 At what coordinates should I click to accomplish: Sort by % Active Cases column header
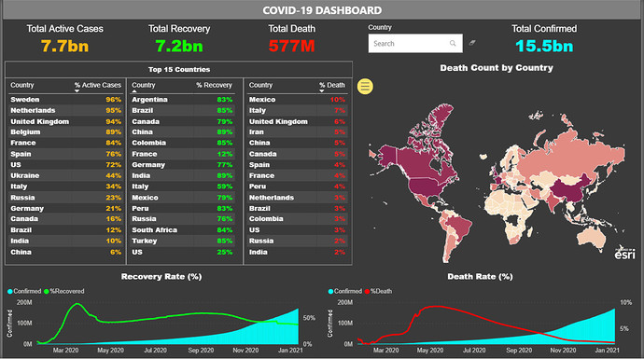[x=98, y=85]
